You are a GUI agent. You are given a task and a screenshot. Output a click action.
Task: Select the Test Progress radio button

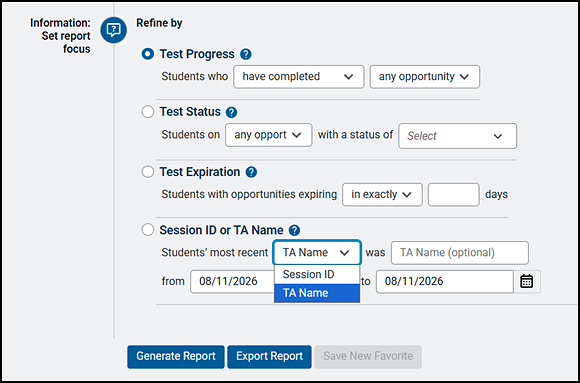148,54
